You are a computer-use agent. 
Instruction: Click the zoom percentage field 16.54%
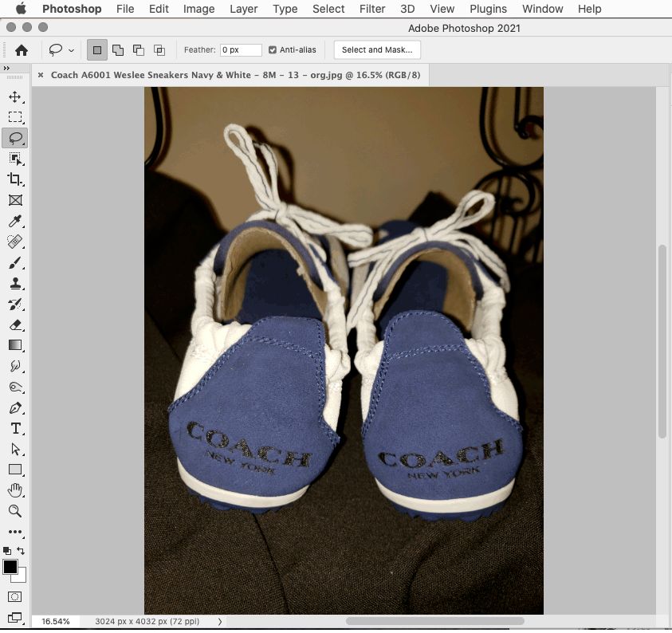pos(56,621)
